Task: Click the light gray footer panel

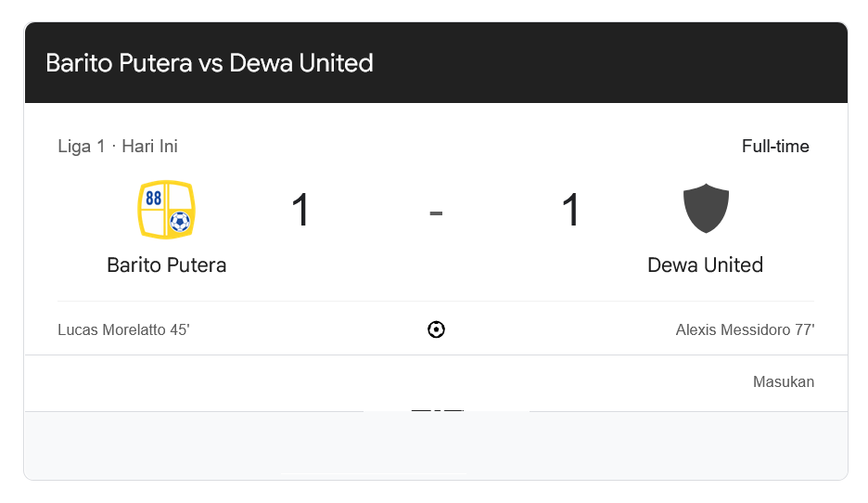Action: pyautogui.click(x=436, y=445)
